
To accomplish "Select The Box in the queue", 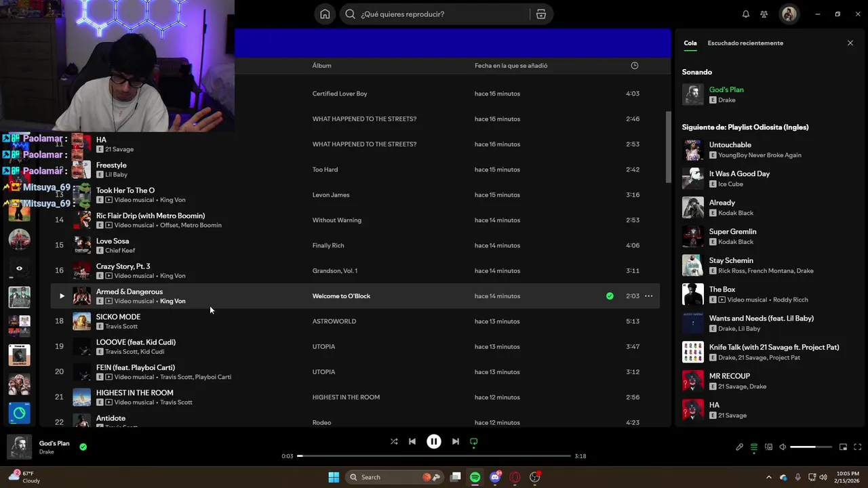I will click(722, 289).
